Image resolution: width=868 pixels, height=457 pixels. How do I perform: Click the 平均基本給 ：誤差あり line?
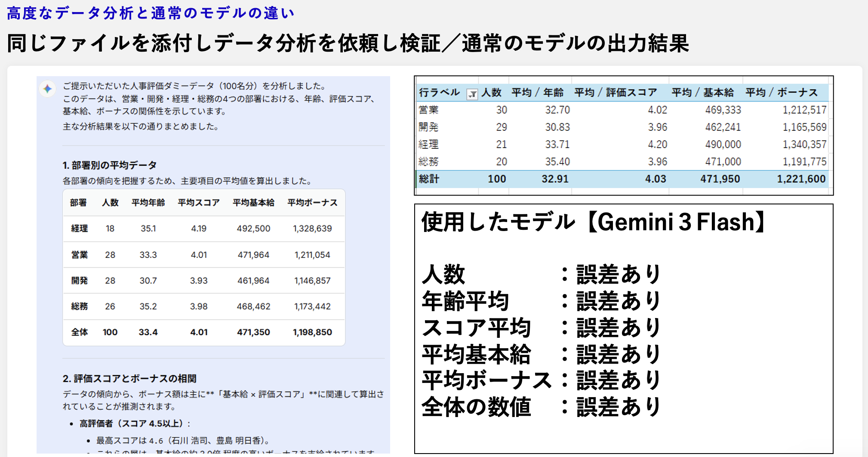pyautogui.click(x=541, y=354)
